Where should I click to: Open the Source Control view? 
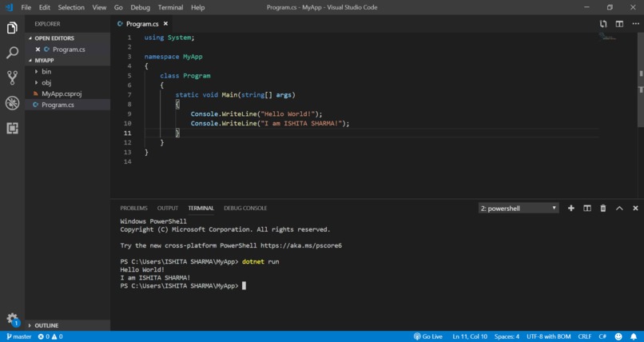point(12,78)
